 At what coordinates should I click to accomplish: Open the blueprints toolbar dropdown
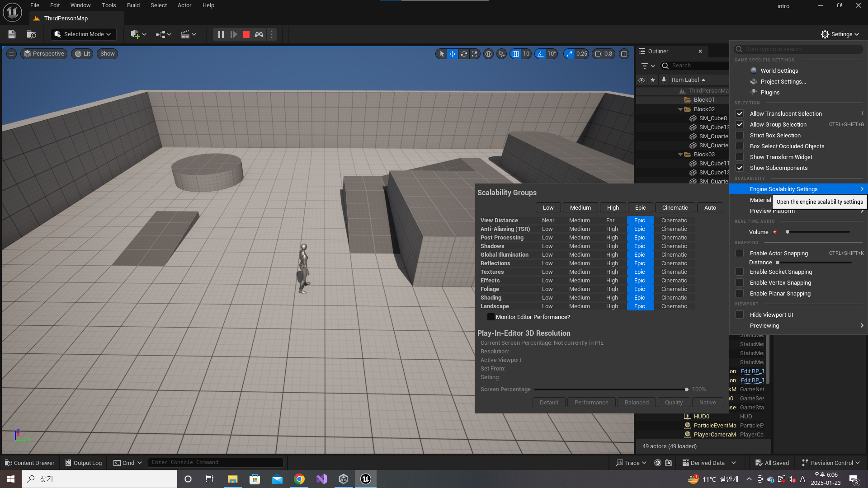163,34
